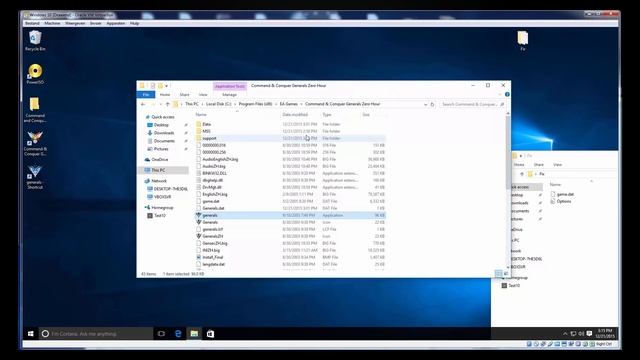Select game.dat in the Fix window
The height and width of the screenshot is (360, 640).
(565, 194)
